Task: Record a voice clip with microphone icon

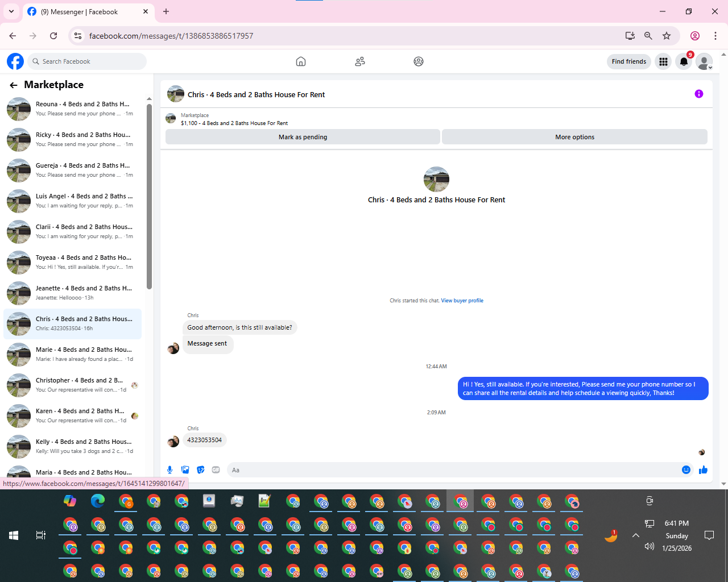Action: coord(169,470)
